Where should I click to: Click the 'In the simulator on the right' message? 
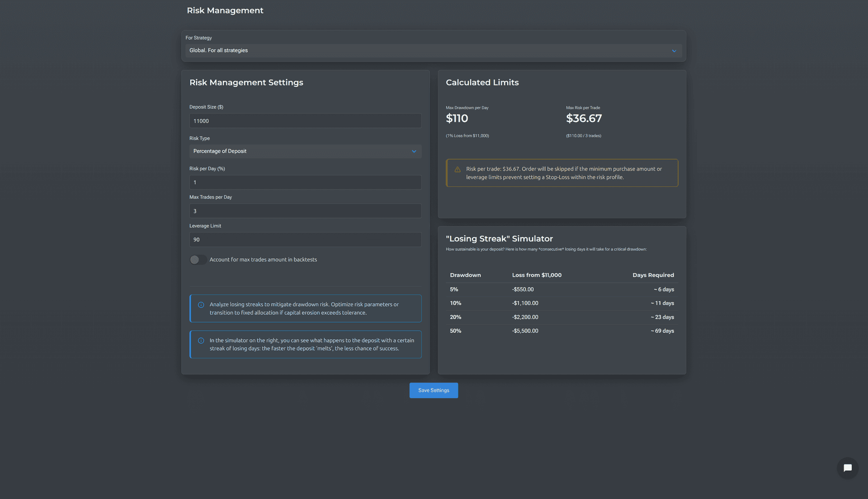(312, 345)
